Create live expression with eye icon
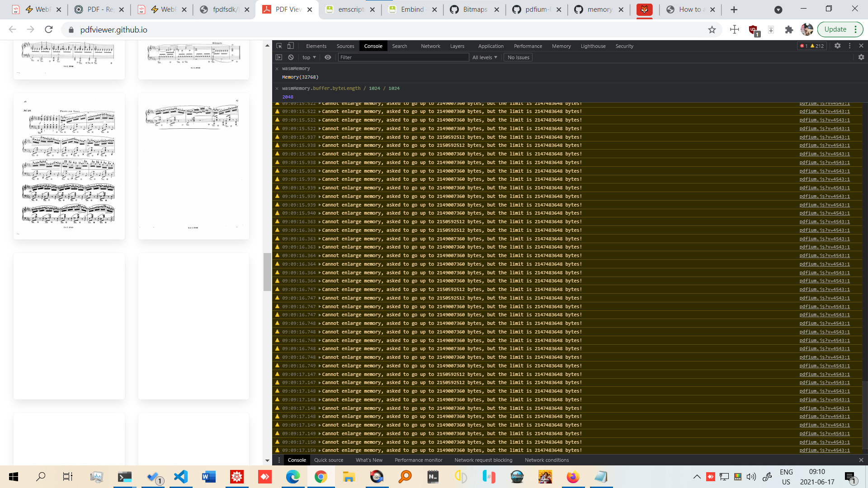 328,57
